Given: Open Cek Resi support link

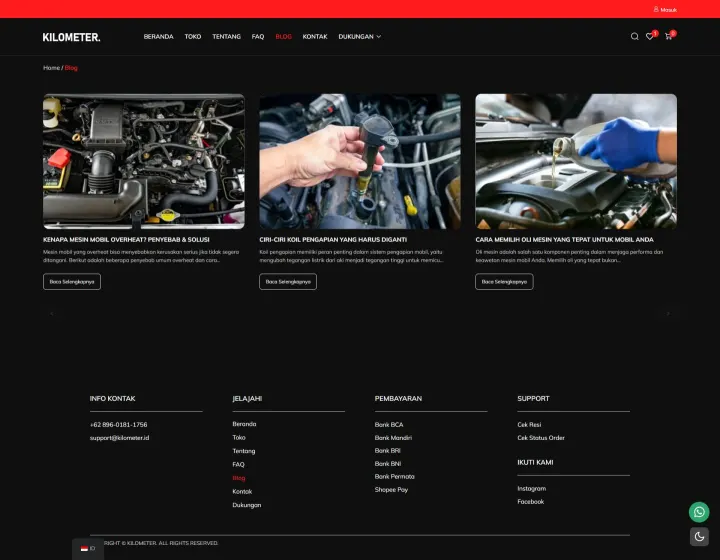Looking at the screenshot, I should coord(529,425).
